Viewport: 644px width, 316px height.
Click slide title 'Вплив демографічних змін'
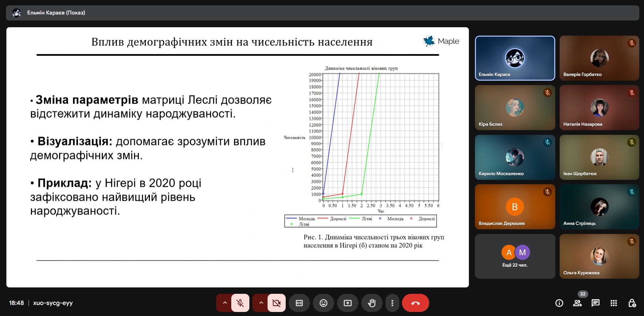click(232, 42)
